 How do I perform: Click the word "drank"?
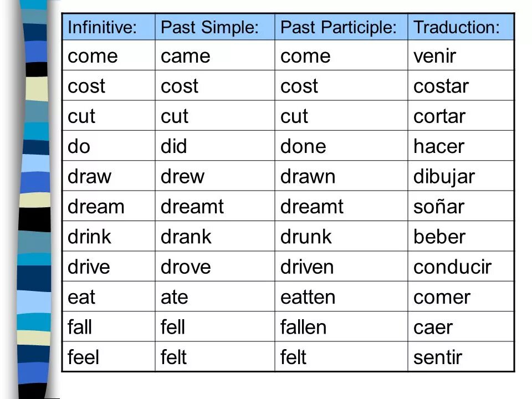point(186,237)
